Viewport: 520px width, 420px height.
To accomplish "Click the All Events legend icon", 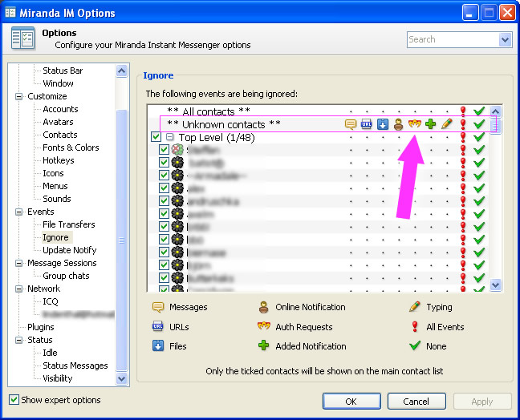I will (415, 326).
